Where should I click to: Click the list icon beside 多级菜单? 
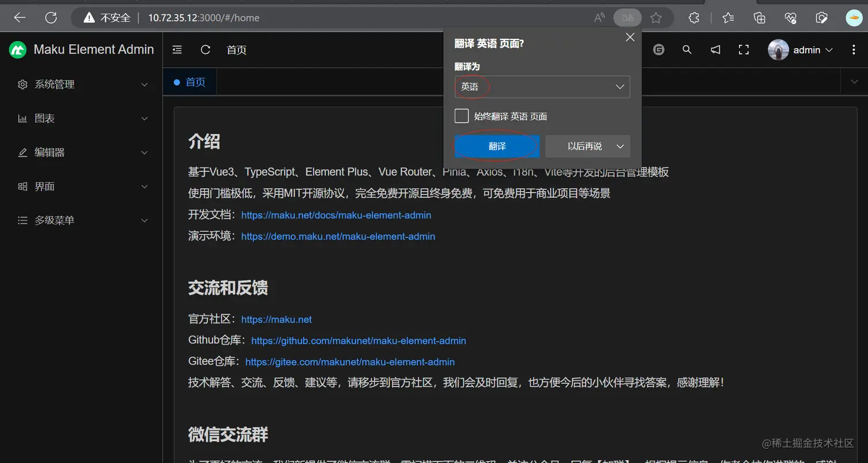pyautogui.click(x=22, y=220)
